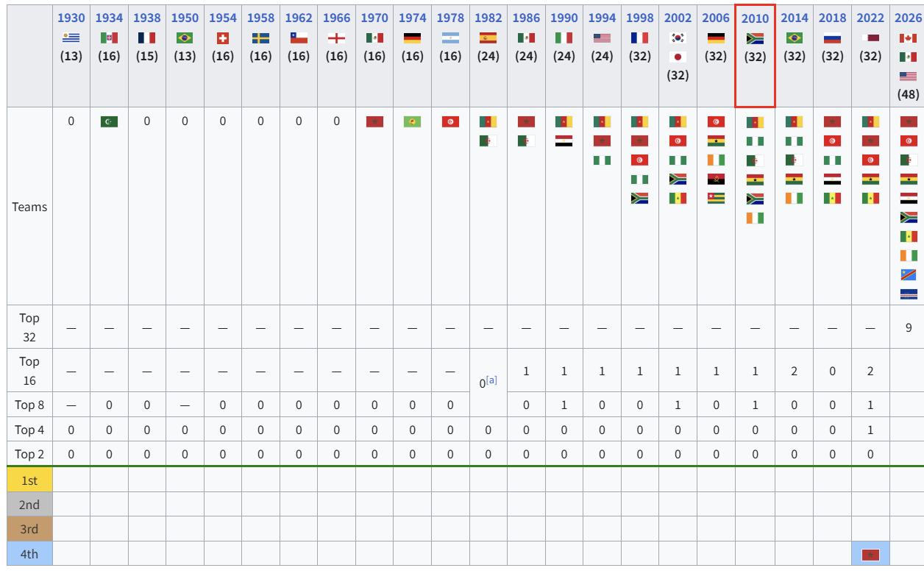Go to the 2022 World Cup link
This screenshot has width=924, height=579.
870,18
